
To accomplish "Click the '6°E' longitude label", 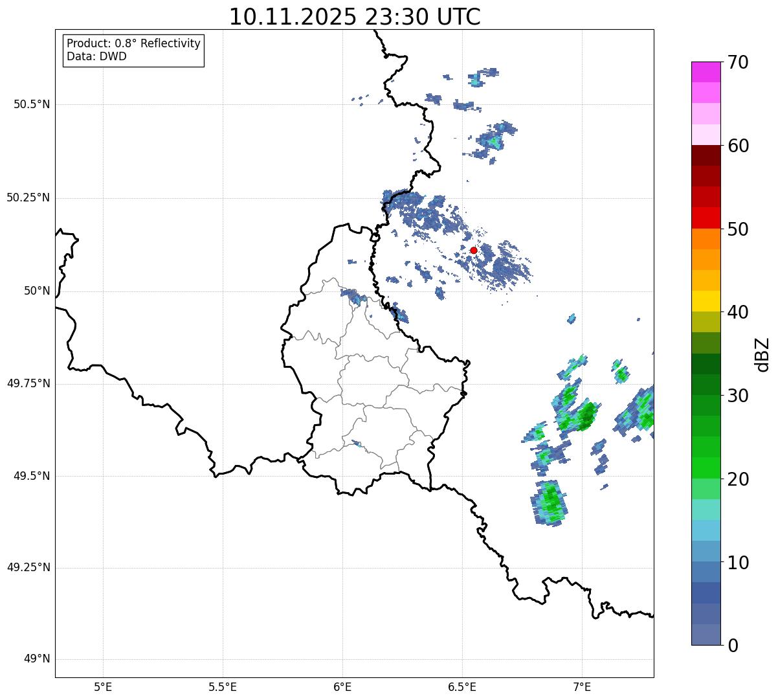I will click(x=342, y=686).
